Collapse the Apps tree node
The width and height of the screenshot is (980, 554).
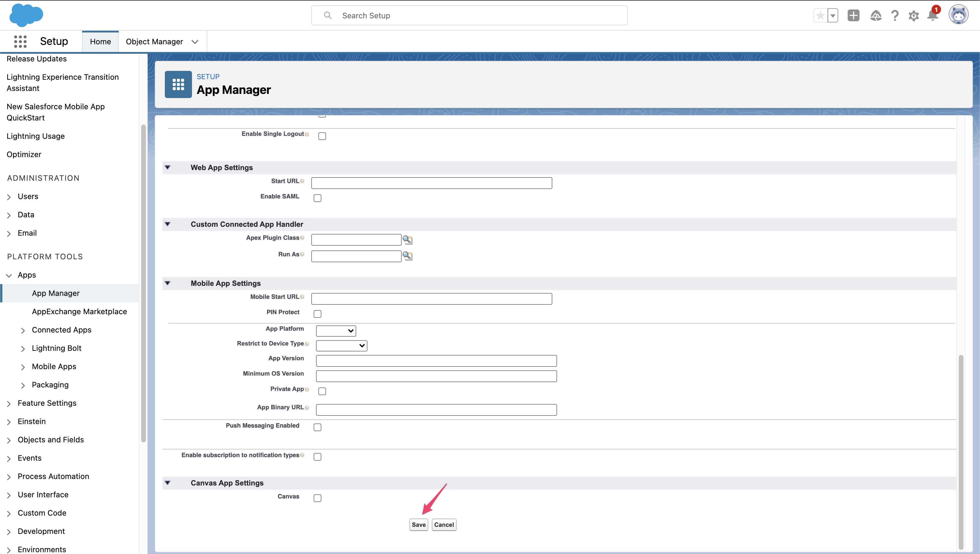(x=9, y=276)
